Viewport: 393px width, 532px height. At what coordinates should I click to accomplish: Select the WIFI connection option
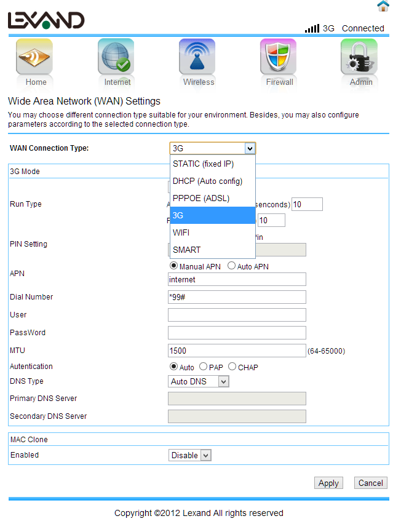coord(212,232)
